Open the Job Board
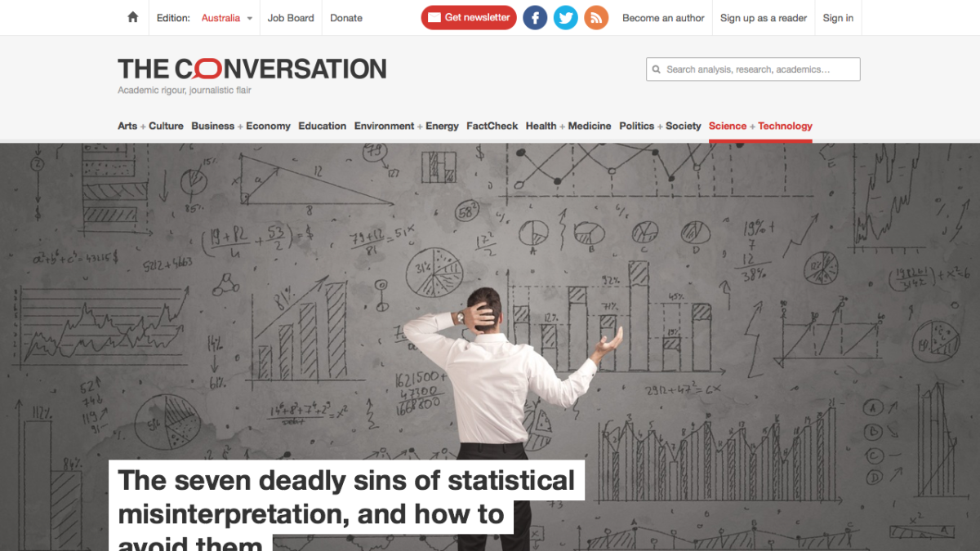This screenshot has height=551, width=980. coord(291,17)
